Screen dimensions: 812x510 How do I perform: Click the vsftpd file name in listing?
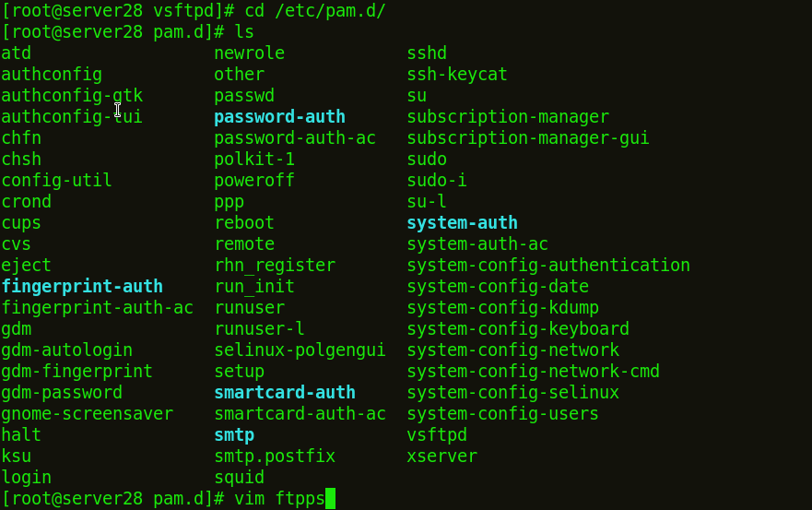coord(437,435)
